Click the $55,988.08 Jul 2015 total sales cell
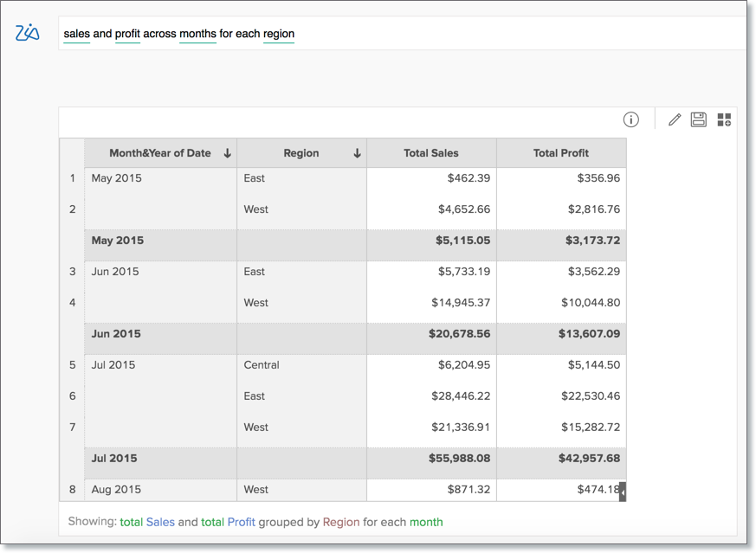Screen dimensions: 756x553 click(x=459, y=459)
